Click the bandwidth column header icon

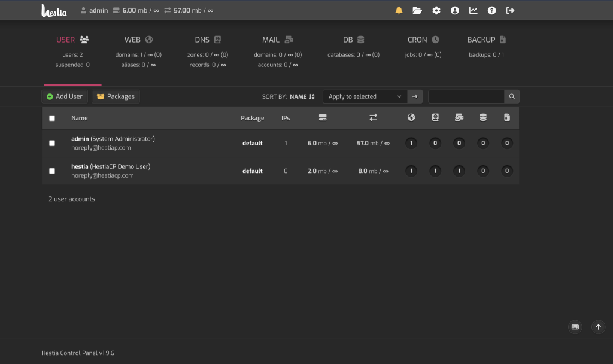pos(374,117)
